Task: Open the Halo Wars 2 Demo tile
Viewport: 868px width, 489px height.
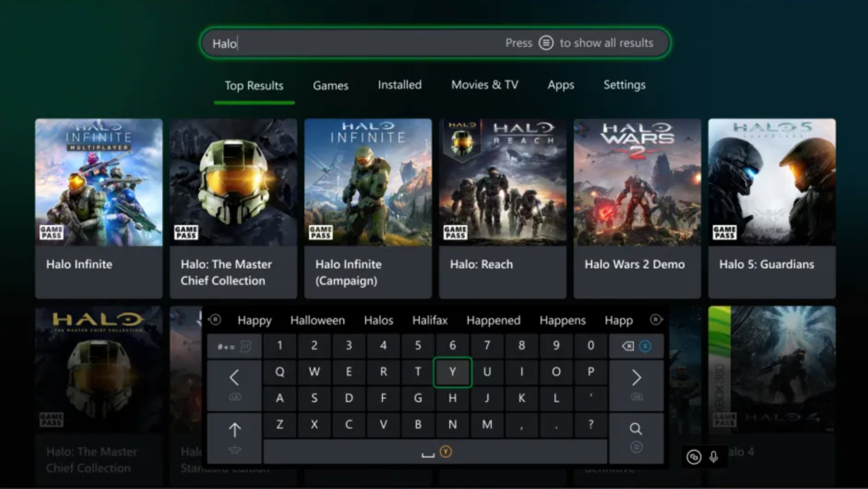Action: (x=637, y=208)
